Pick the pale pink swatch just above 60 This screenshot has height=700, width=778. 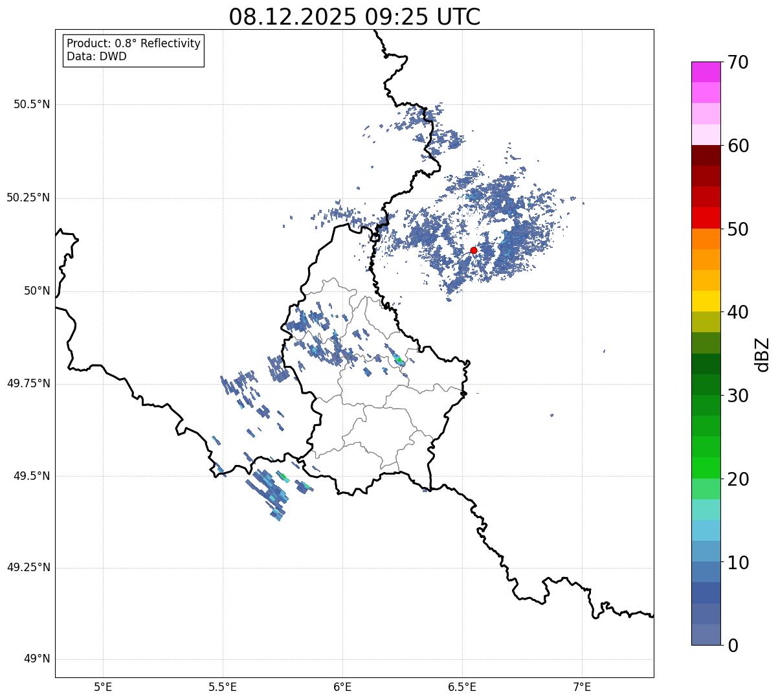click(706, 135)
